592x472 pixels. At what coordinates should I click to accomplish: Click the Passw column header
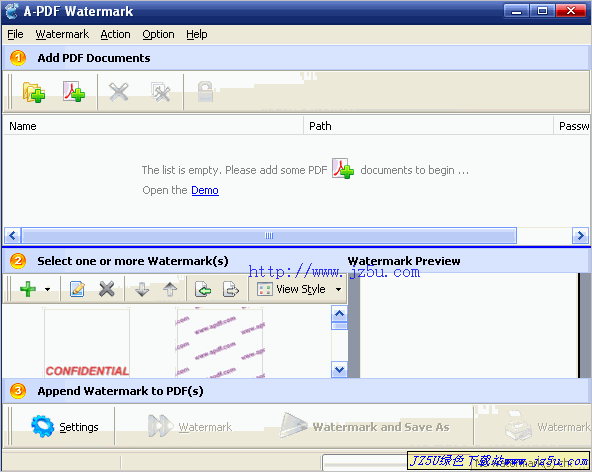point(572,126)
